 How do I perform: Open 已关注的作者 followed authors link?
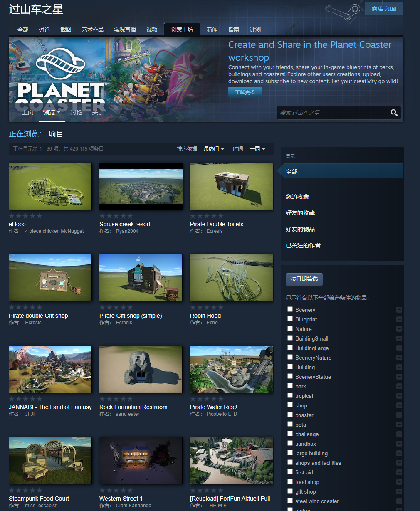(303, 245)
